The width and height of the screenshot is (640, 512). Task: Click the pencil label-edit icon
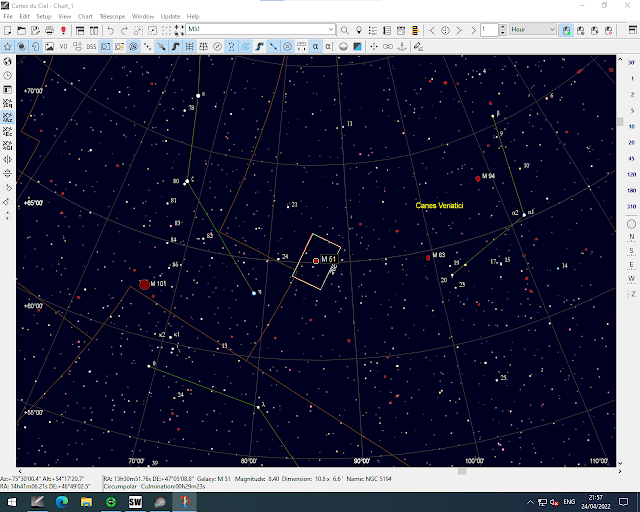click(x=418, y=47)
